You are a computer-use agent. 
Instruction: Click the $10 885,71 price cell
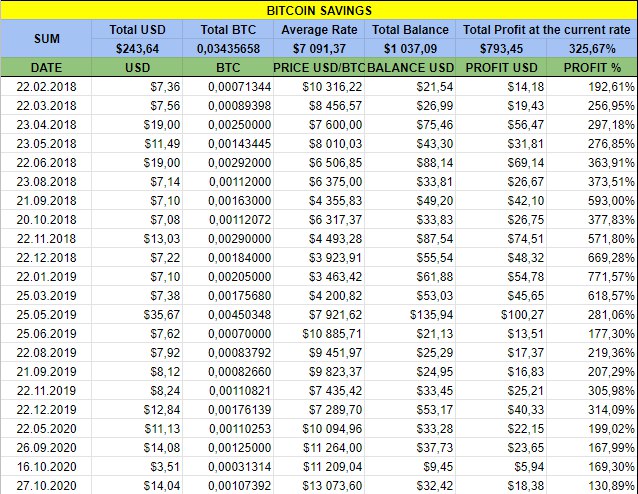[x=319, y=333]
